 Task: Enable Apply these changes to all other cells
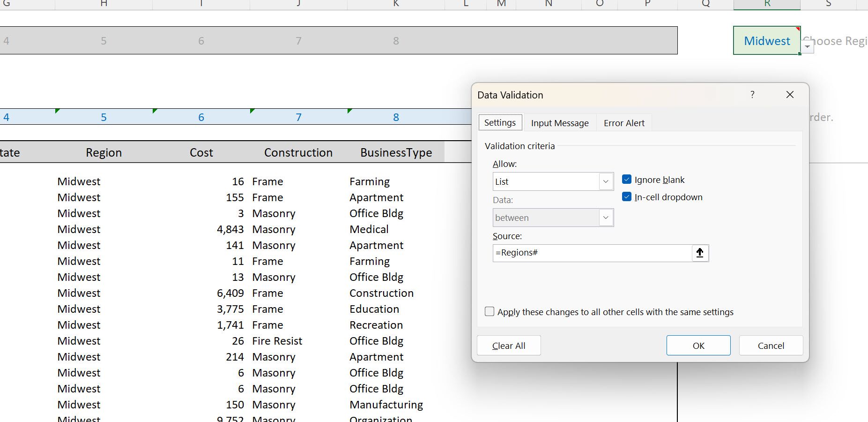click(x=489, y=311)
